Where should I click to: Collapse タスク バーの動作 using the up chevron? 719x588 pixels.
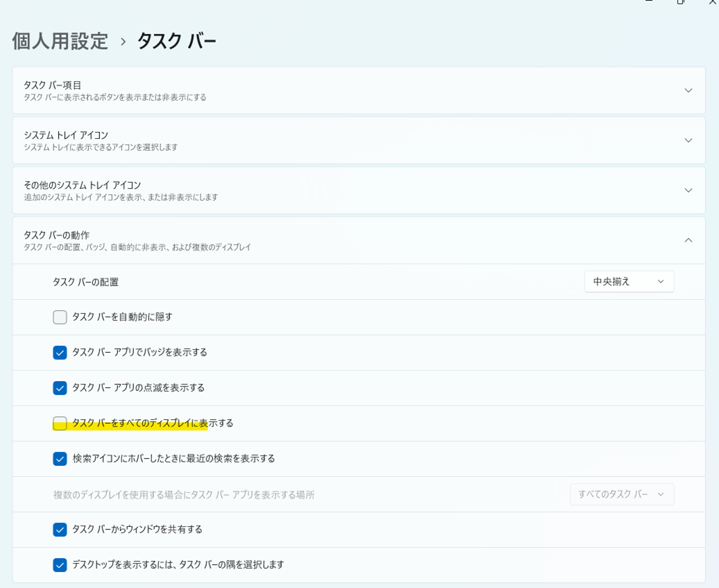(688, 240)
